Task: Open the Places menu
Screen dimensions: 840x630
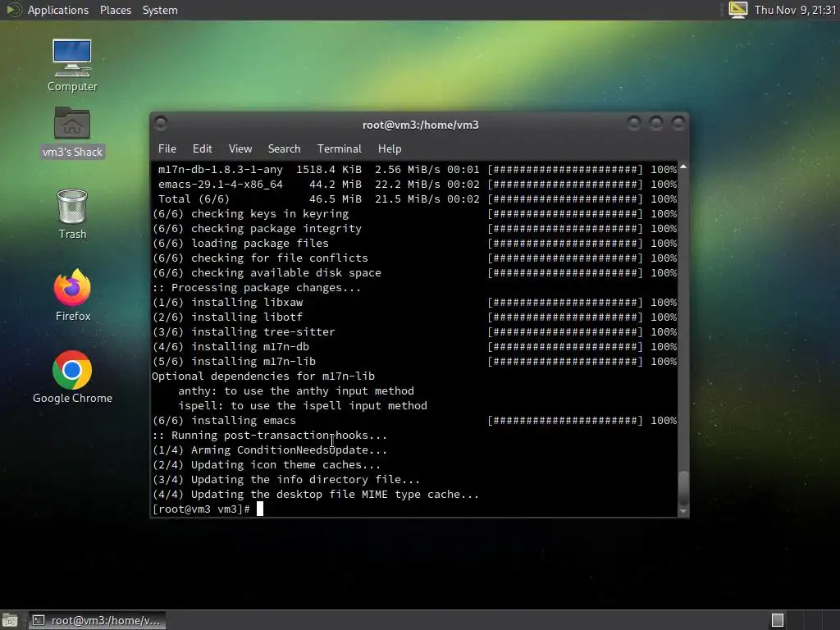Action: [115, 10]
